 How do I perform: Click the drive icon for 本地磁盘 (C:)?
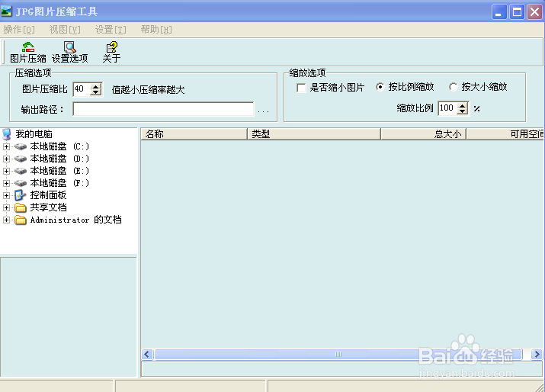tap(21, 146)
